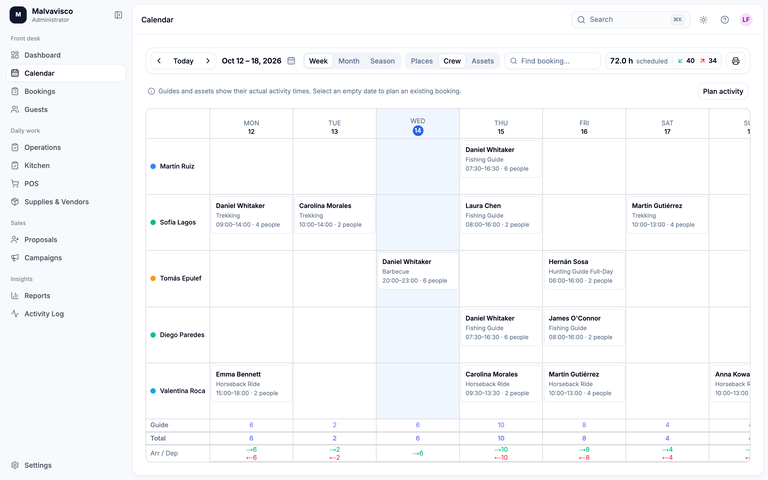Click the Proposals person icon

click(x=15, y=240)
